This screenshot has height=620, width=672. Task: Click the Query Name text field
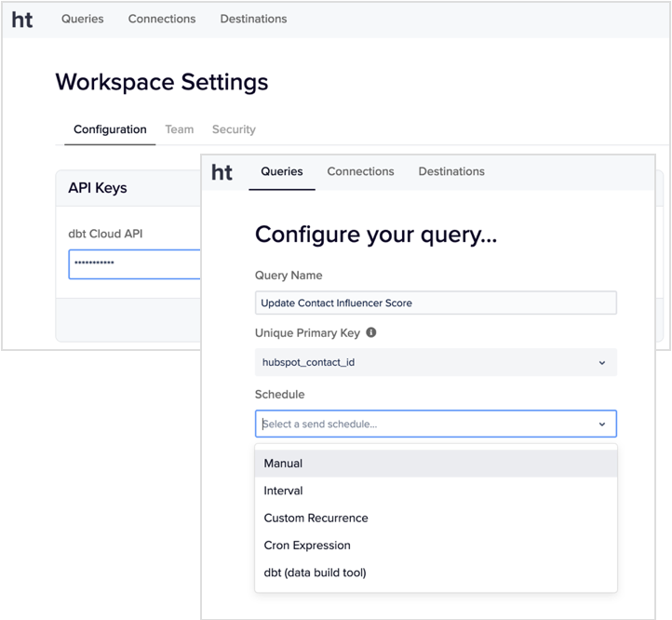(x=435, y=303)
